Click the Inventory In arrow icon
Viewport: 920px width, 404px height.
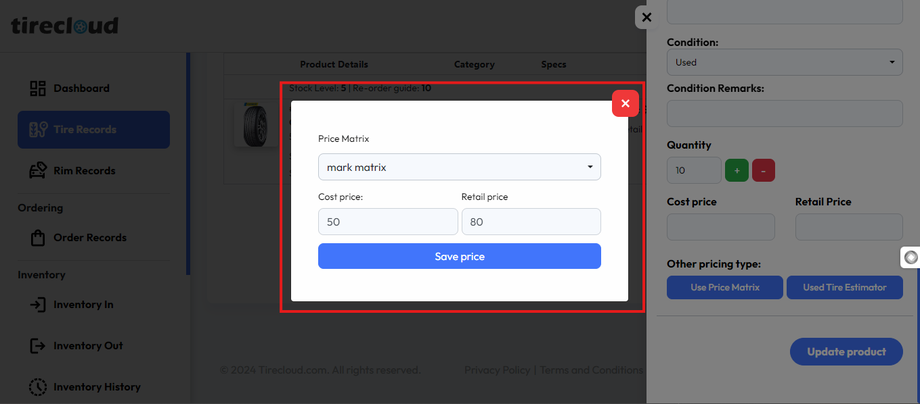coord(38,305)
